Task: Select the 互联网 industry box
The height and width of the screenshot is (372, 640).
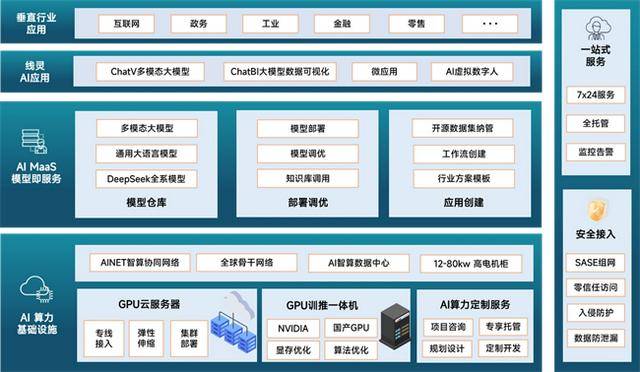Action: [x=127, y=24]
